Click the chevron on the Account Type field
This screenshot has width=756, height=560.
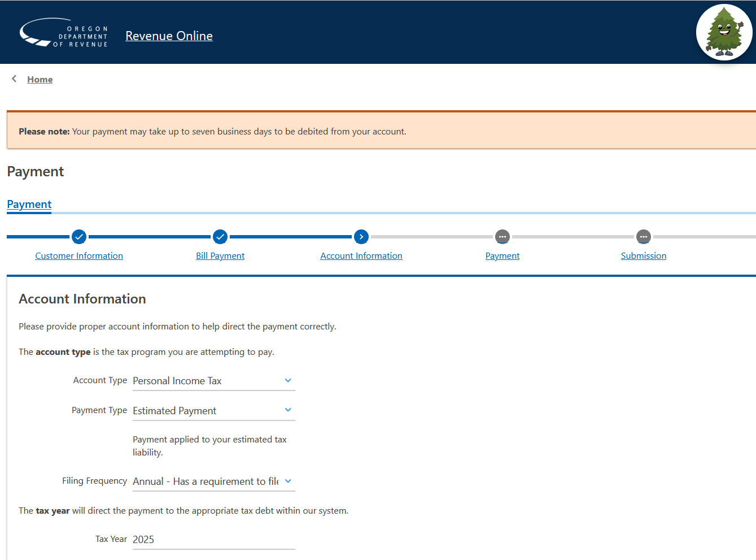click(288, 380)
